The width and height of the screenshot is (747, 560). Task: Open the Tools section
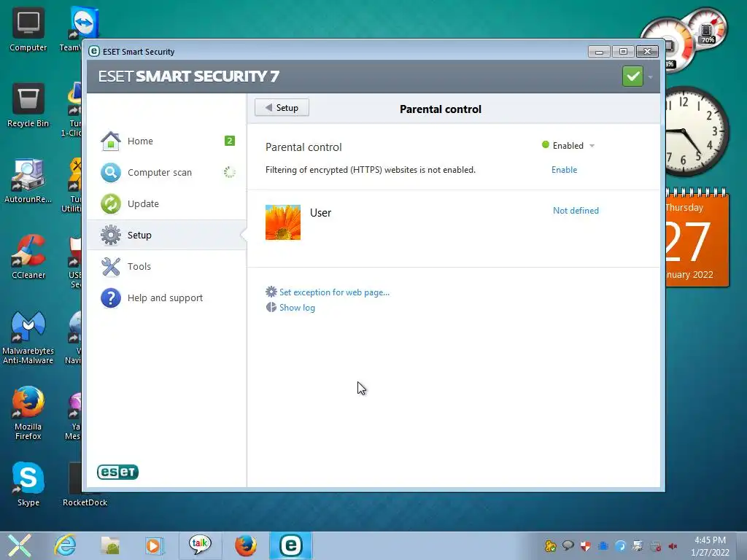click(167, 266)
